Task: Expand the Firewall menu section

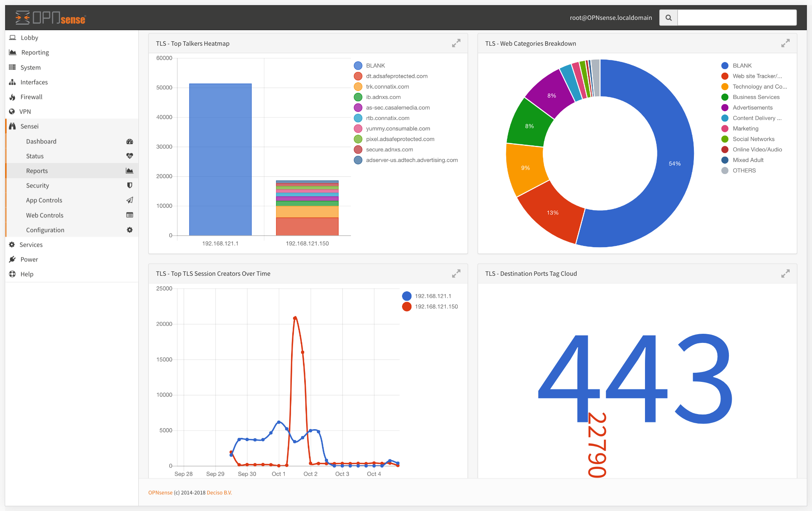Action: point(31,97)
